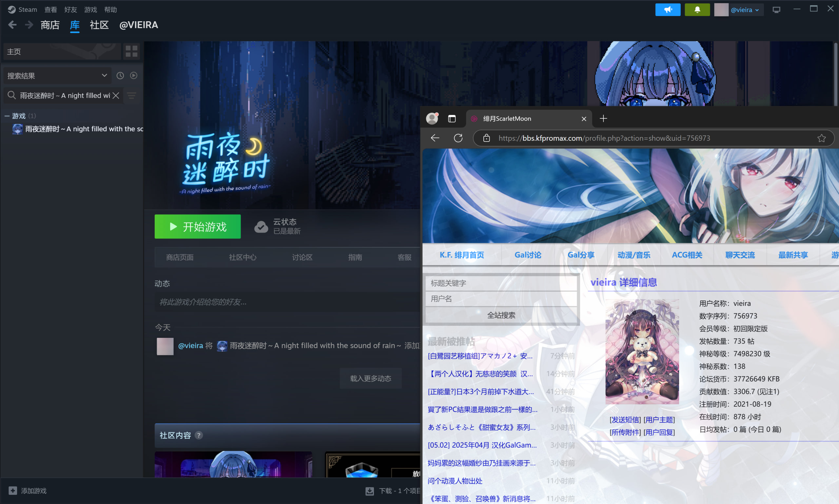Open Steam notifications bell

pos(697,10)
